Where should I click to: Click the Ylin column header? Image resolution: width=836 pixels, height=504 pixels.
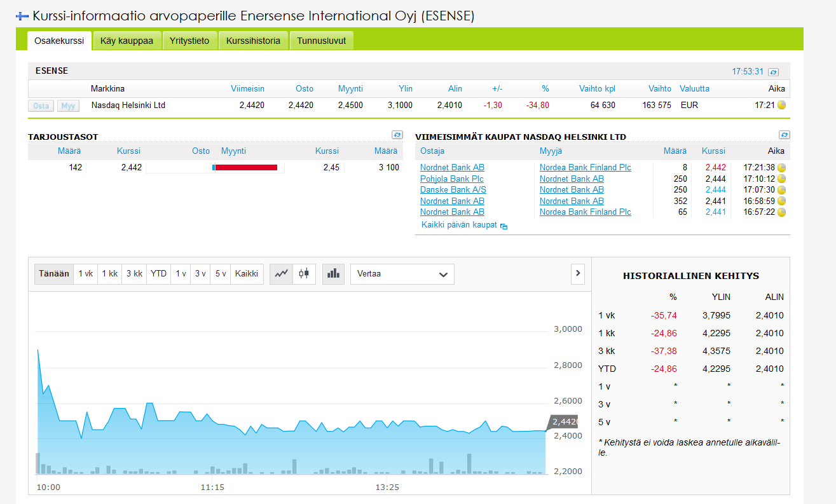[405, 88]
